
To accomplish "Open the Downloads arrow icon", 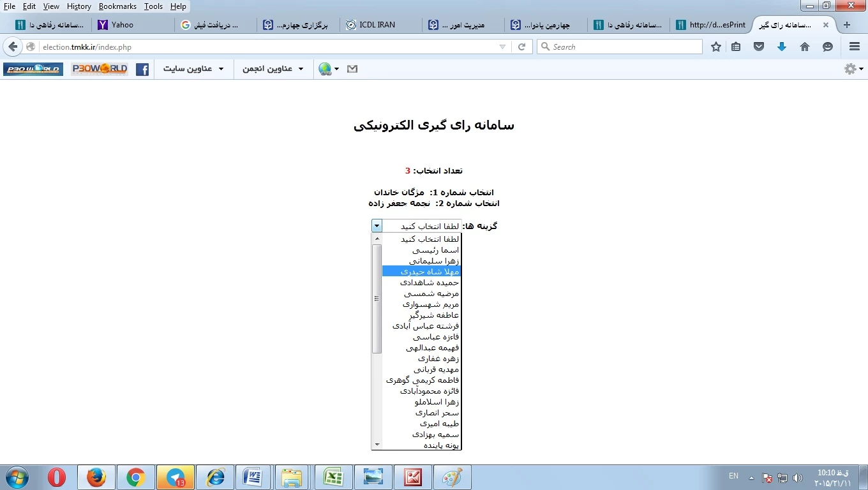I will [x=782, y=47].
